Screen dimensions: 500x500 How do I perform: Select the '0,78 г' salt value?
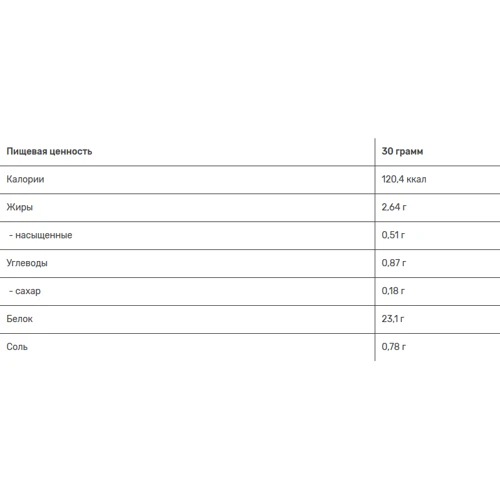coord(394,347)
